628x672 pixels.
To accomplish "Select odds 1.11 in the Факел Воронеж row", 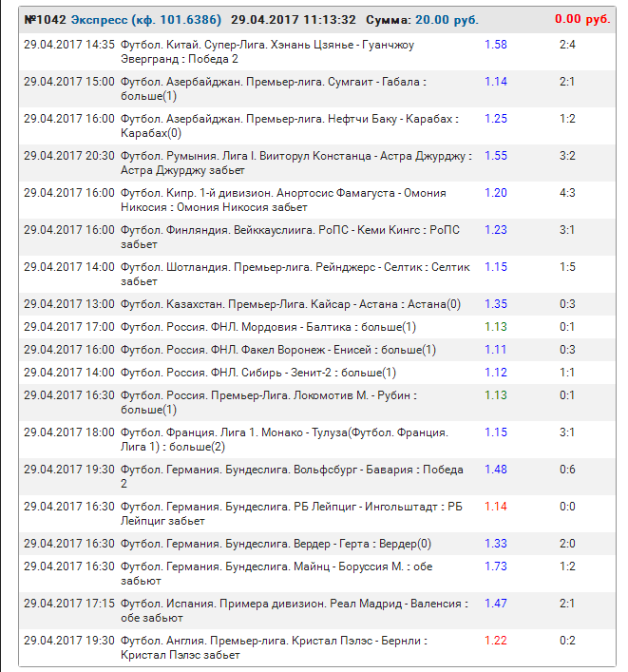I will click(495, 350).
